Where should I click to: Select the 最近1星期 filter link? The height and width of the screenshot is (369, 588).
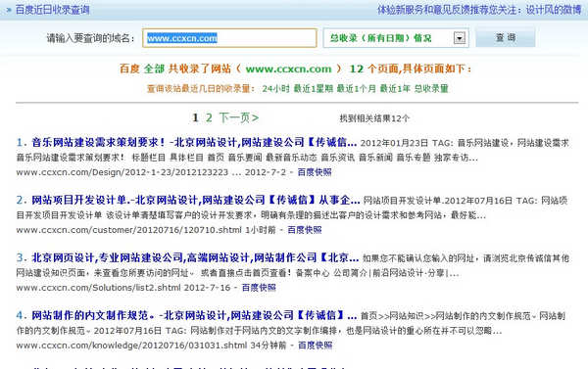(314, 89)
